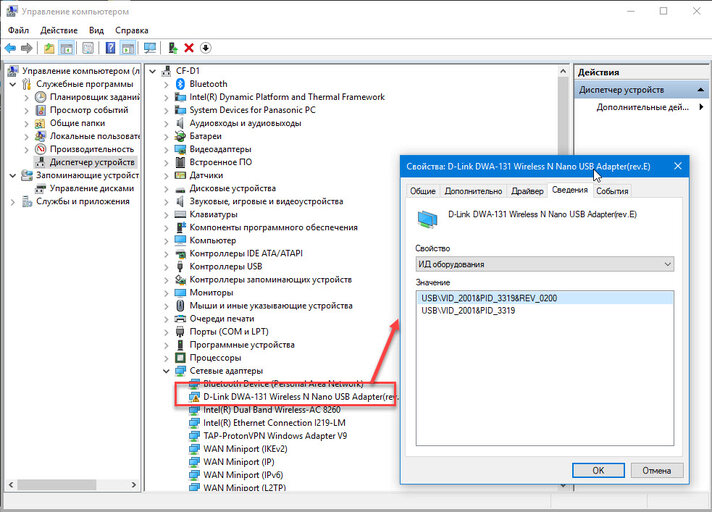Click the Scan for hardware changes monitor icon

(150, 48)
